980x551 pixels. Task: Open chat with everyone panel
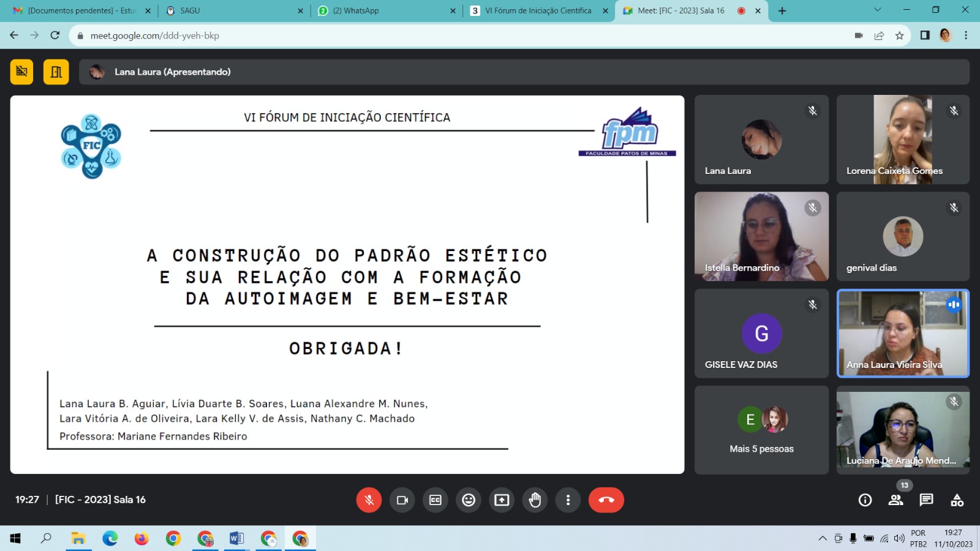tap(926, 500)
